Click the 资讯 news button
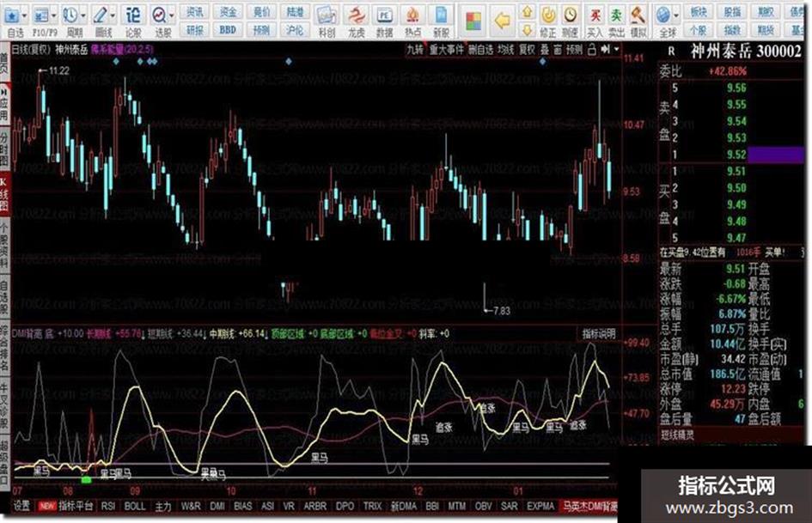The width and height of the screenshot is (812, 523). (x=195, y=11)
